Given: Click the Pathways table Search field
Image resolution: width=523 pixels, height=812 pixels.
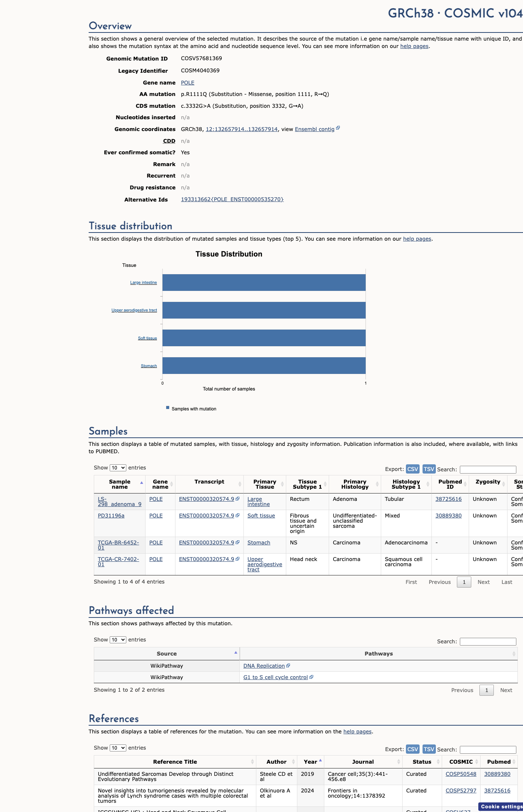Looking at the screenshot, I should pos(488,641).
